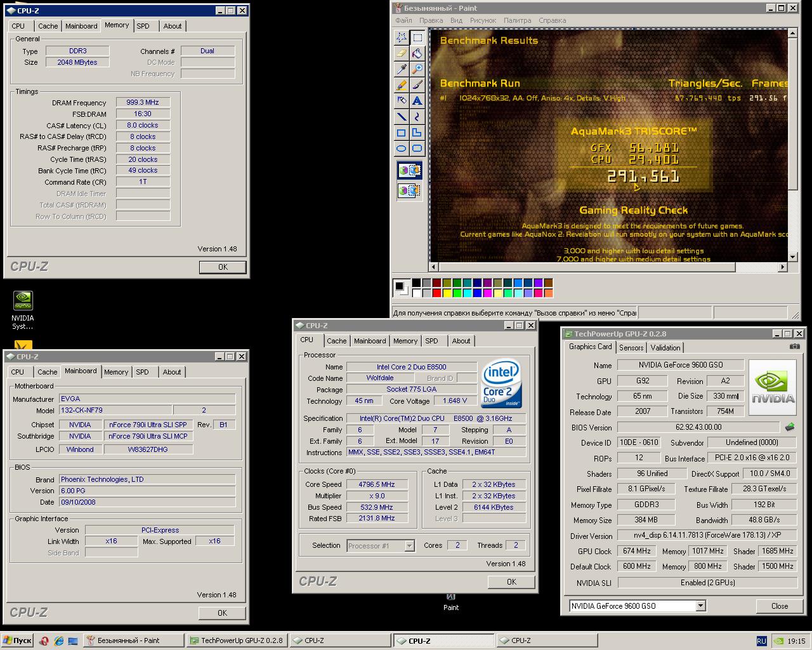
Task: Open the NVIDIA System desktop shortcut
Action: click(23, 310)
